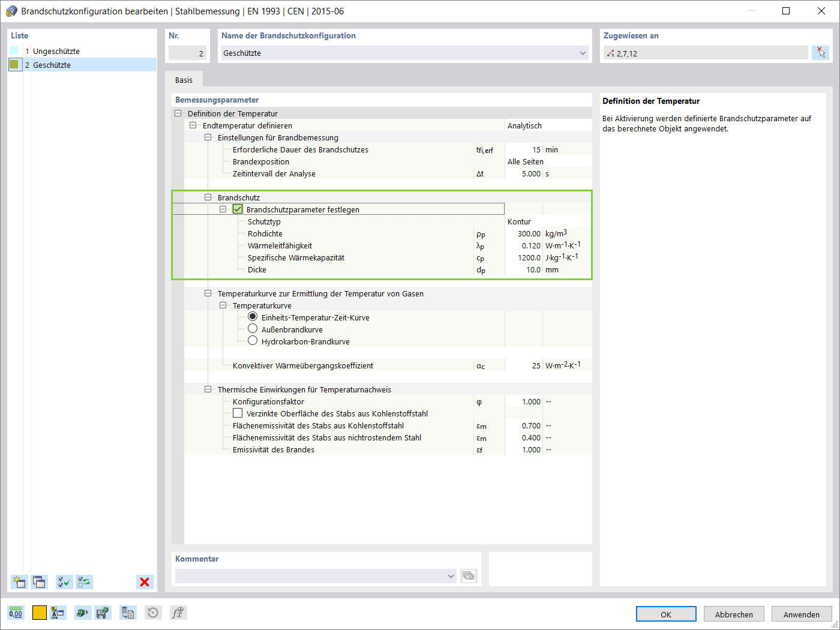Viewport: 840px width, 630px height.
Task: Collapse the Brandschutz section
Action: (208, 197)
